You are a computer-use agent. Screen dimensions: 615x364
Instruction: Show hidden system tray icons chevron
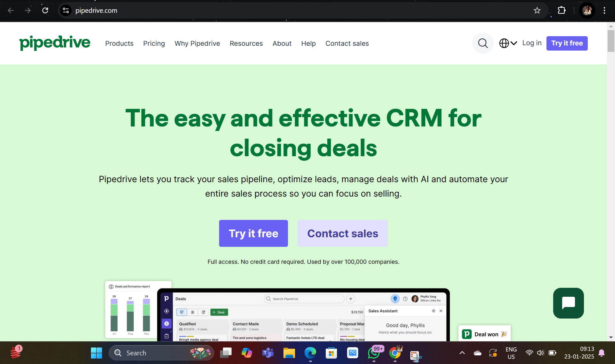(x=462, y=353)
